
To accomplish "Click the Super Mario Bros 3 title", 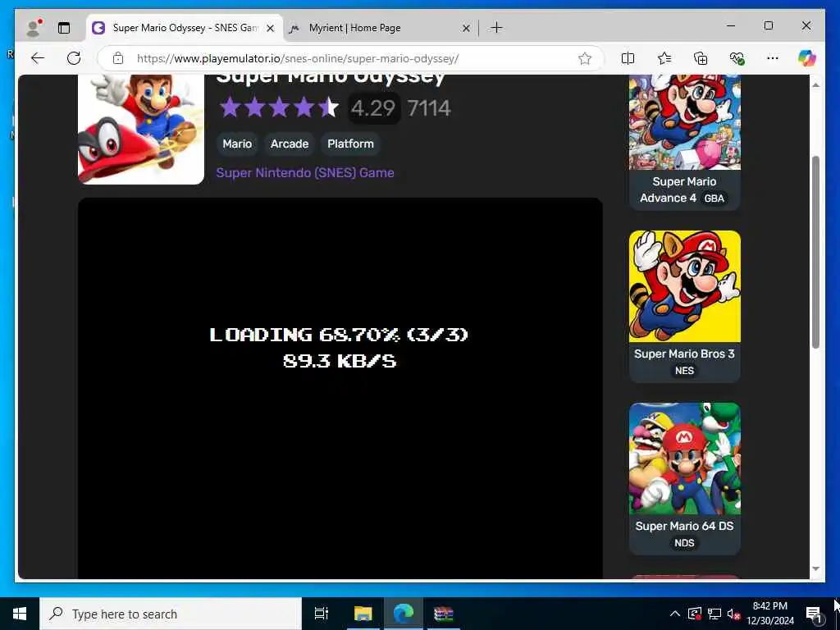I will pyautogui.click(x=684, y=354).
